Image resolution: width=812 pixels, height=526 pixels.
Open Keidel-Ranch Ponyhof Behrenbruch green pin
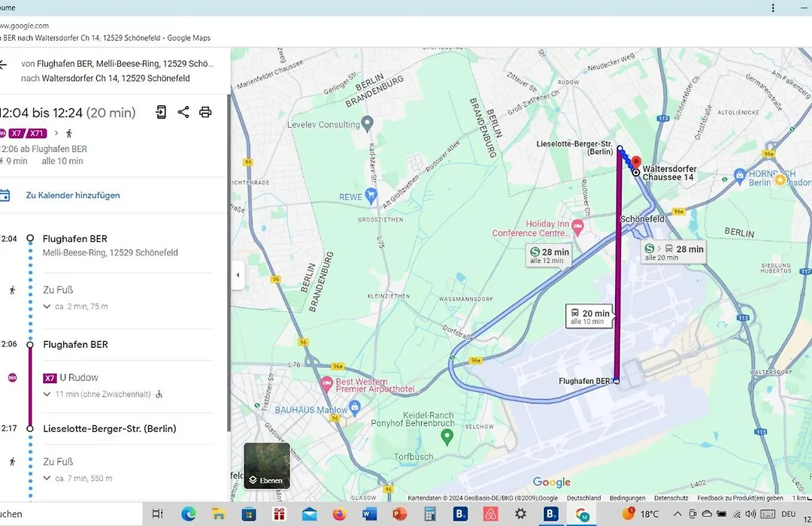447,437
